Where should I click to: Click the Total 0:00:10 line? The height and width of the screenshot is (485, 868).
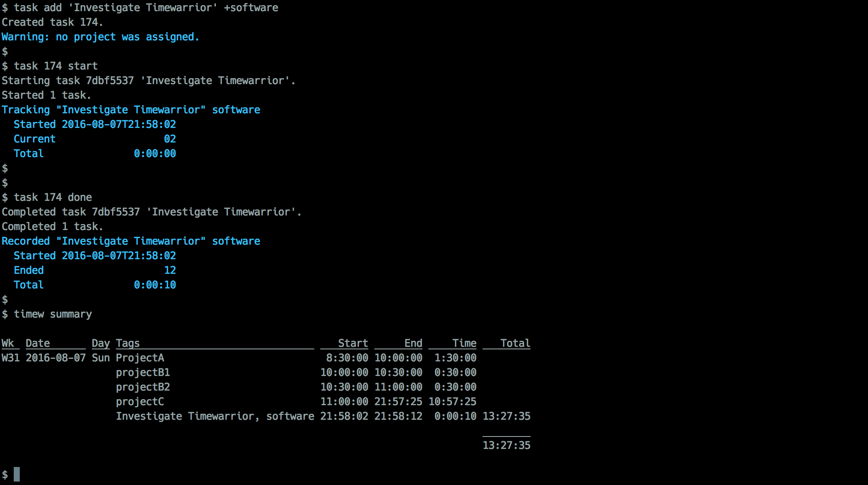(95, 285)
